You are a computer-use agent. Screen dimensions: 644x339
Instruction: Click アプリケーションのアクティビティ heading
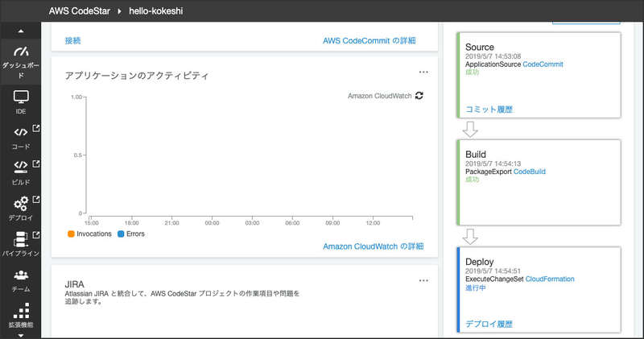point(137,76)
